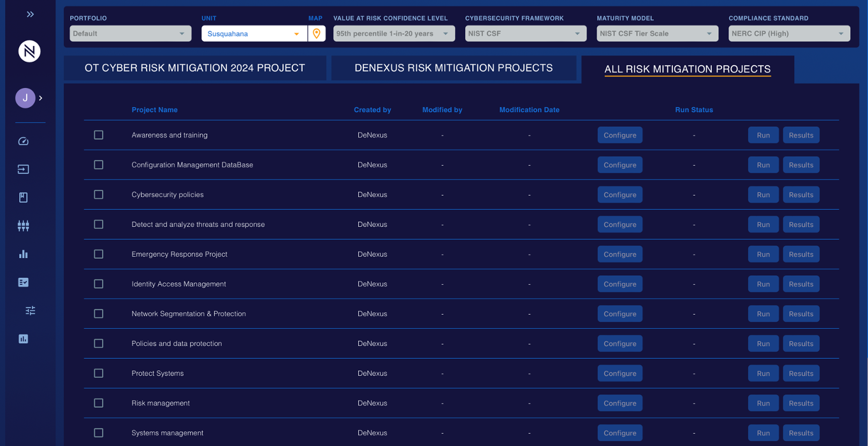Click the checklist sidebar icon
This screenshot has height=446, width=868.
tap(24, 282)
